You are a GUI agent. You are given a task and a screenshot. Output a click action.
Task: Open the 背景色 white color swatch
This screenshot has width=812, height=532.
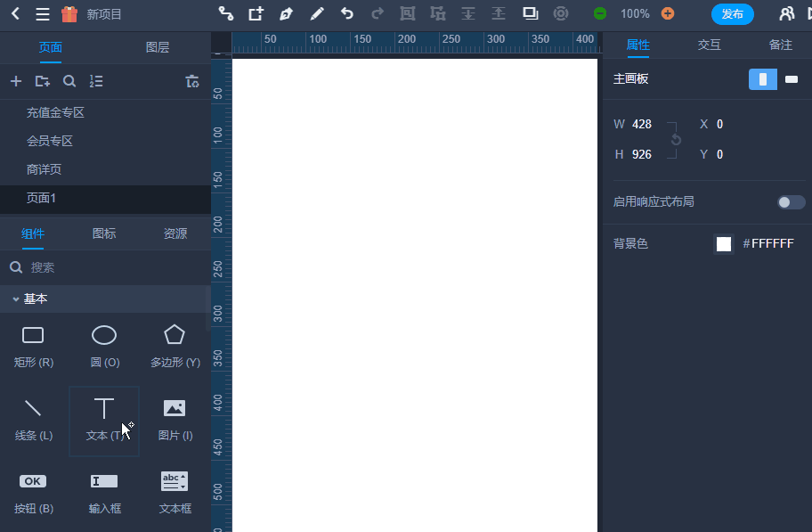point(724,242)
